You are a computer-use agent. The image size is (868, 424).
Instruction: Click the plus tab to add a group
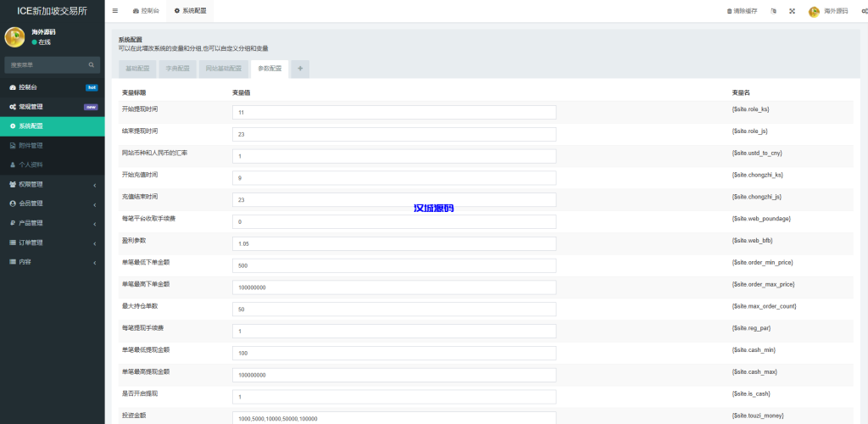(x=300, y=69)
